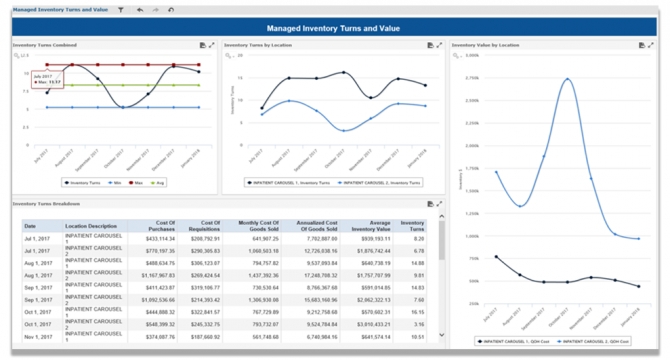Toggle the Max series in legend
Viewport: 670px width, 360px height.
(136, 183)
